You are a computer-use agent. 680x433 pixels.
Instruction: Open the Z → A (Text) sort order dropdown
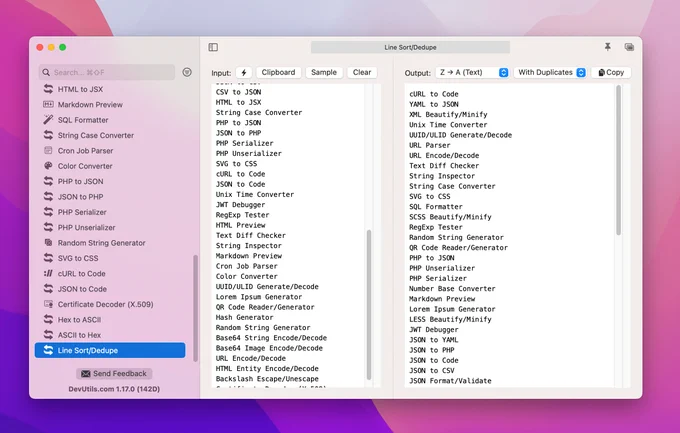(472, 72)
